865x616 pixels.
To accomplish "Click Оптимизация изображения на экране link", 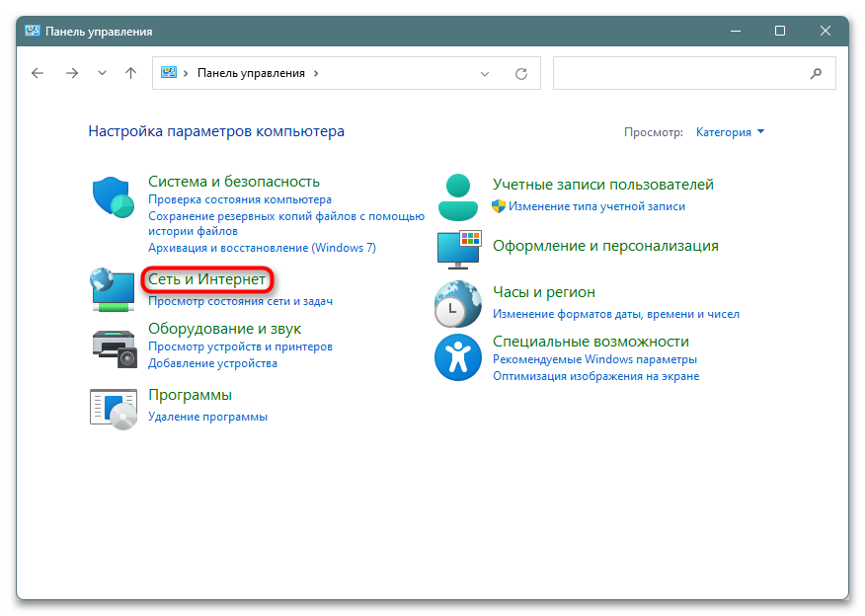I will pyautogui.click(x=595, y=377).
